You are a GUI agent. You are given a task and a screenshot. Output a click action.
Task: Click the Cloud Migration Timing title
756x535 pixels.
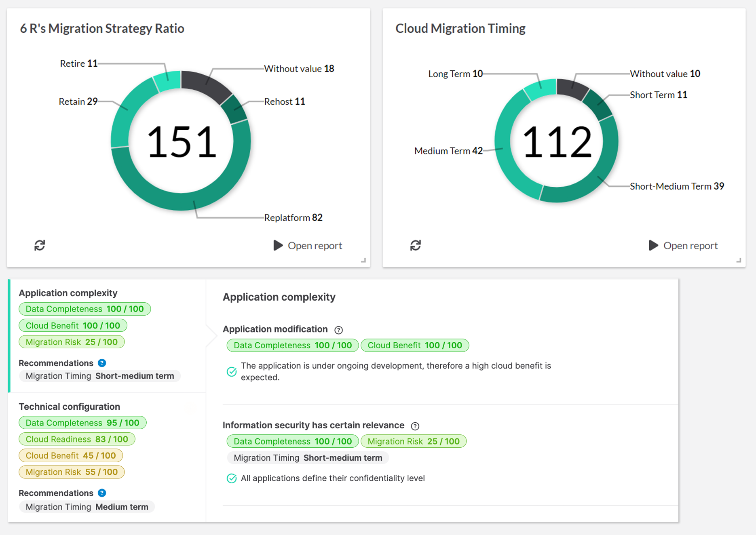pyautogui.click(x=460, y=28)
